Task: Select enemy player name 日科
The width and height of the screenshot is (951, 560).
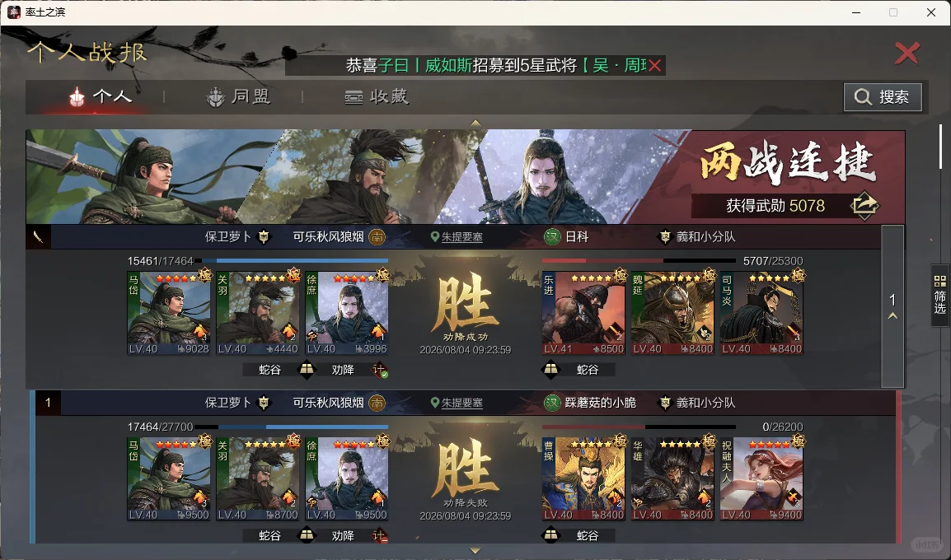Action: click(577, 237)
